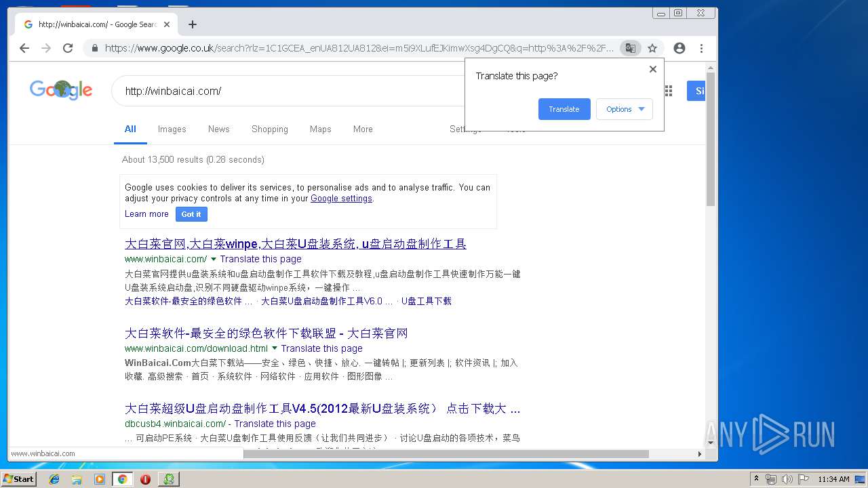Open sitelink U盘工具下载
The image size is (868, 488).
click(x=427, y=301)
